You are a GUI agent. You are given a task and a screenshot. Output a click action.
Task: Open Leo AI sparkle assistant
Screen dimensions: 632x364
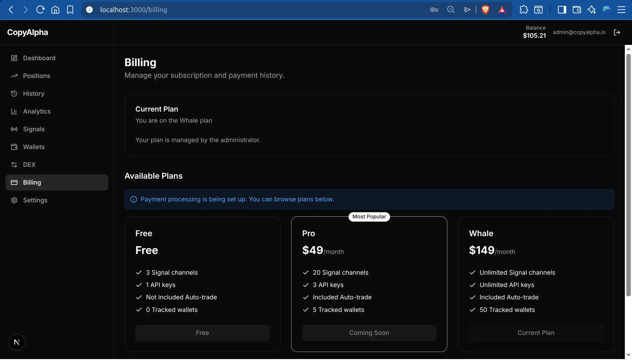[592, 9]
